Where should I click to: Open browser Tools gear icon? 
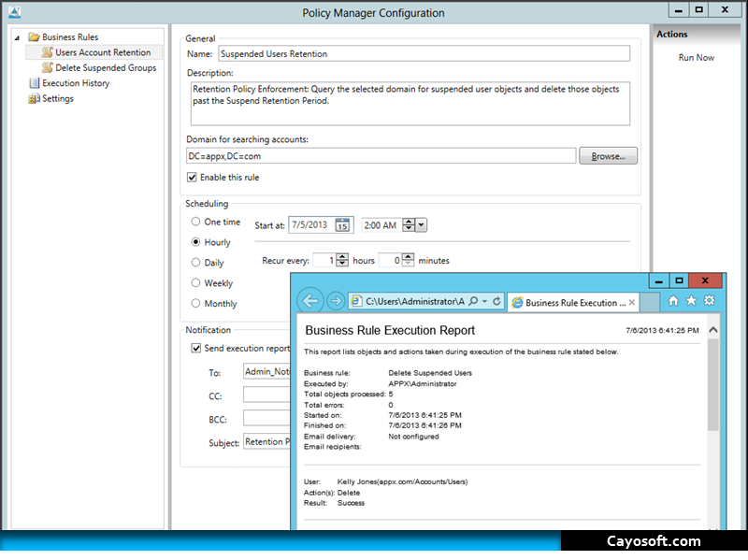pos(710,300)
